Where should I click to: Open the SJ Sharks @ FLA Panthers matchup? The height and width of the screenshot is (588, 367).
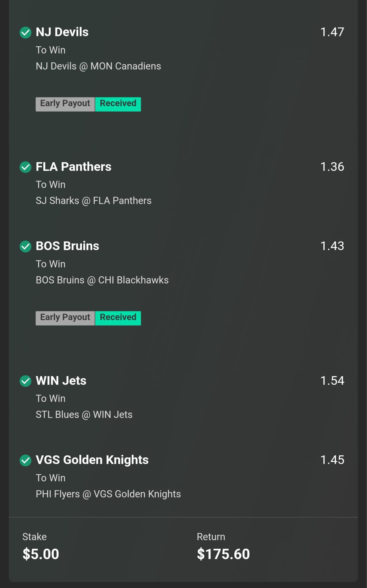click(93, 201)
